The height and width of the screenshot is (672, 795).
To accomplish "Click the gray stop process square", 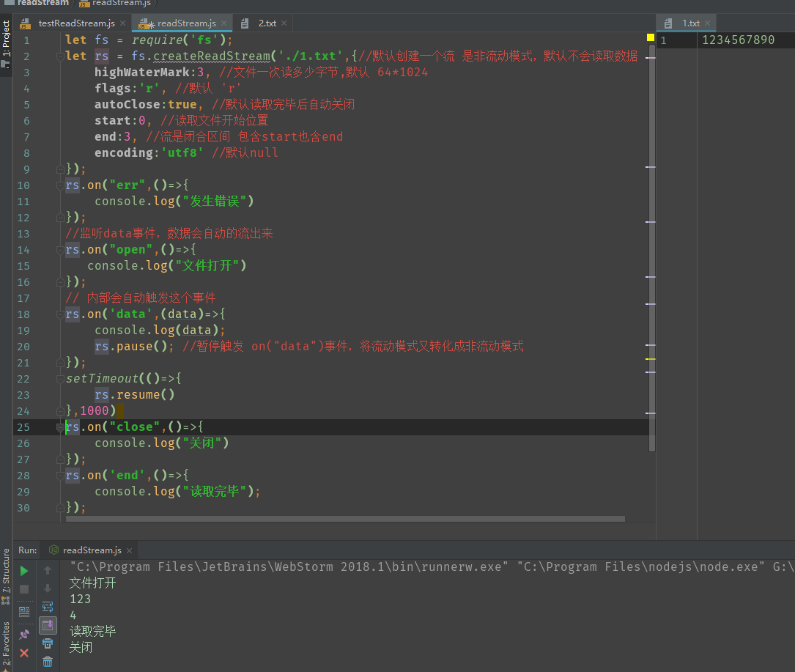I will click(x=24, y=589).
